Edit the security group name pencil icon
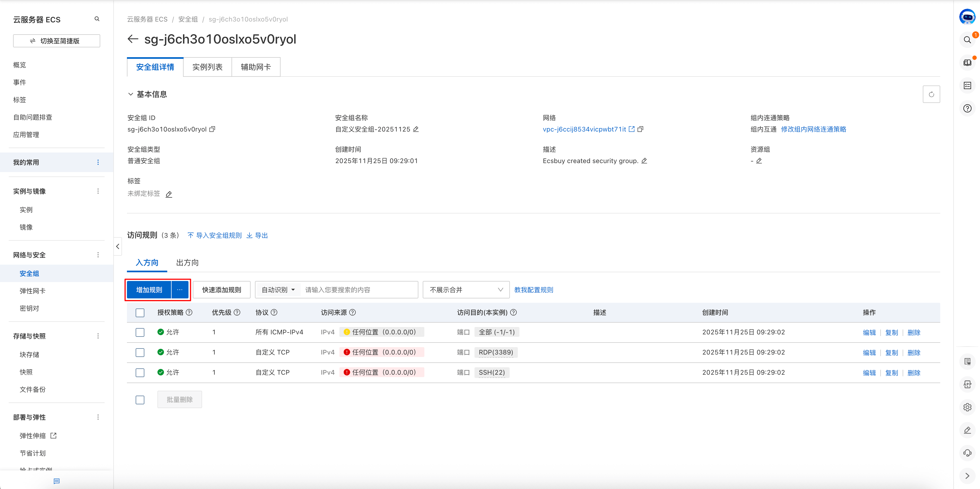Screen dimensions: 980x489 pyautogui.click(x=416, y=129)
